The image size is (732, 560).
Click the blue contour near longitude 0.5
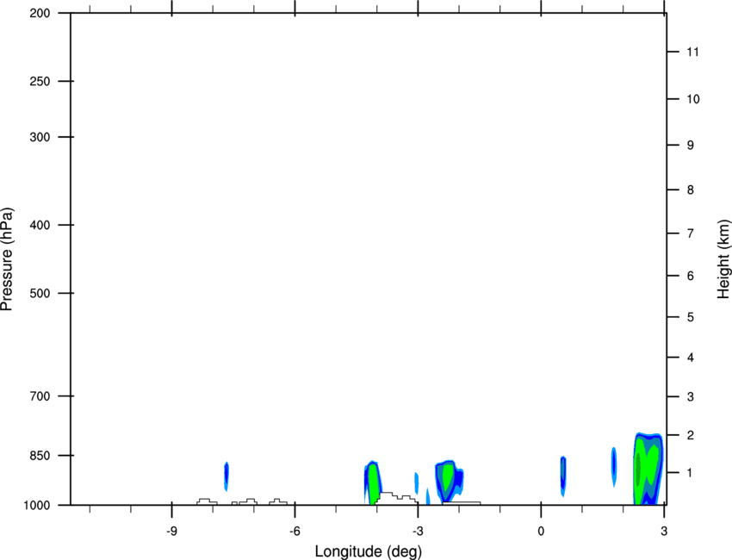tap(563, 476)
